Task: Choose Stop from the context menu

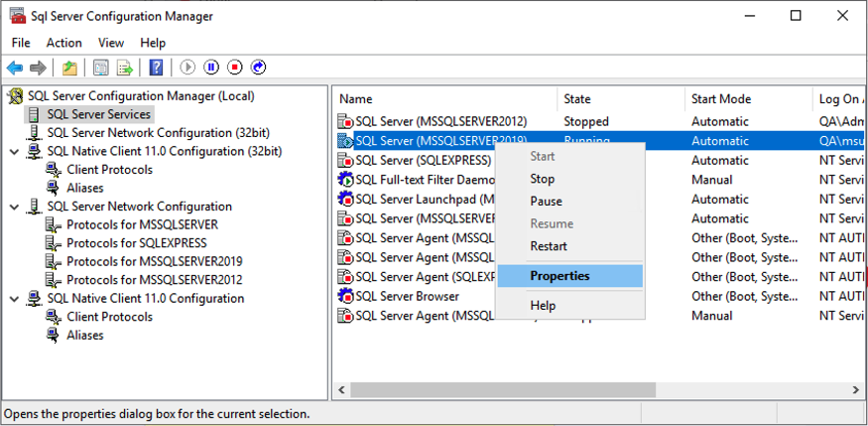Action: 570,179
